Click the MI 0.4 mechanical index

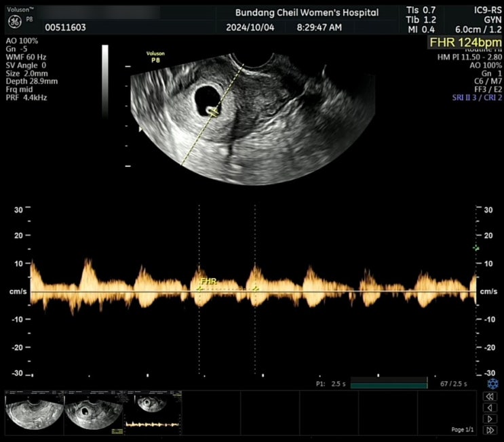421,30
